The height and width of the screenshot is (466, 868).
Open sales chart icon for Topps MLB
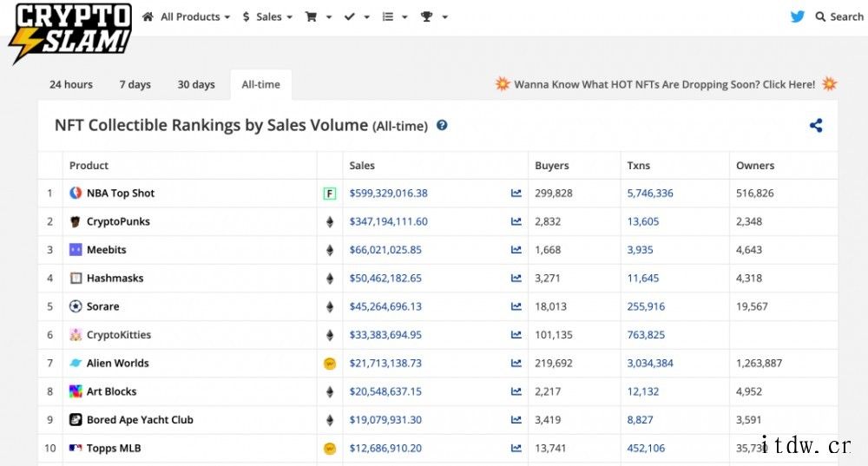coord(516,449)
